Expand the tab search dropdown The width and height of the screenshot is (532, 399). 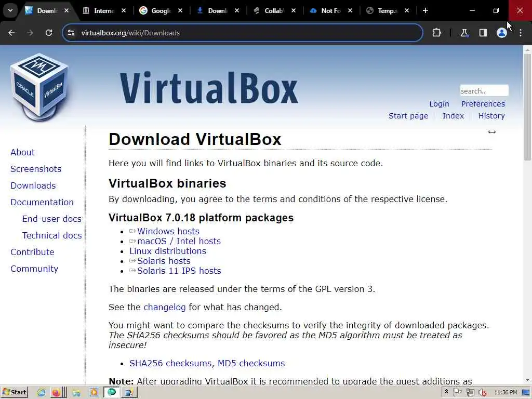10,10
